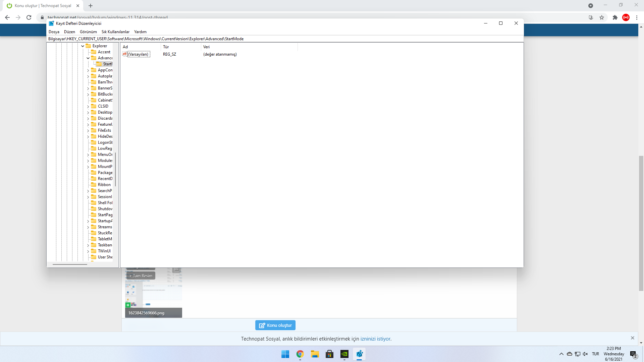Select the (Varsayılan) registry value
Screen dimensions: 644x362
pos(138,54)
